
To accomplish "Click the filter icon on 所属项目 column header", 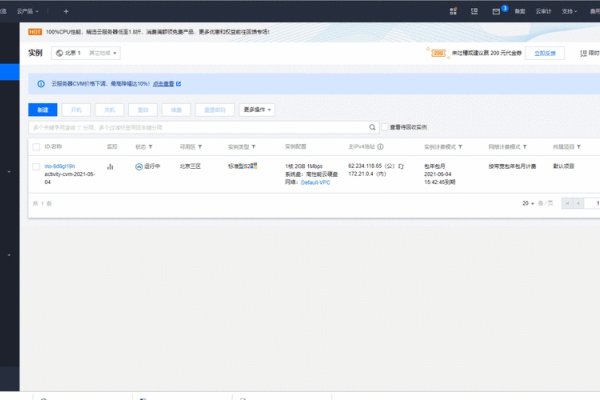I will pos(579,147).
